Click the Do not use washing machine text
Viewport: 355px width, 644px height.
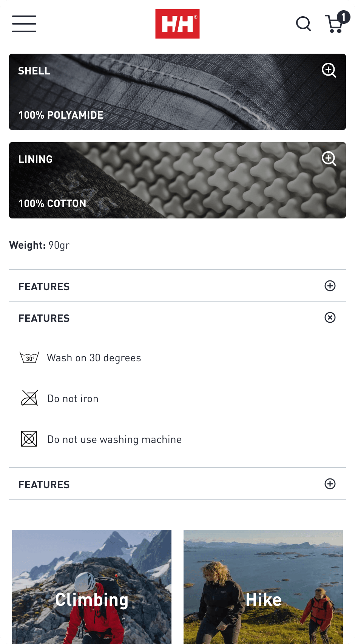114,440
